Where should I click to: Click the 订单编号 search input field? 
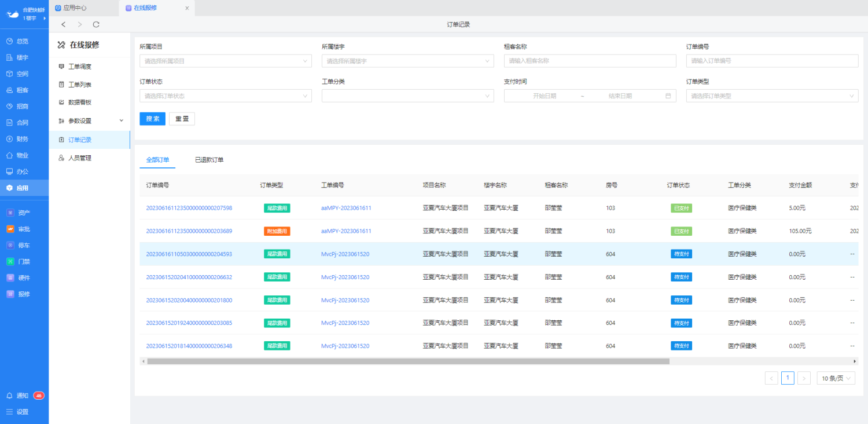[x=772, y=61]
